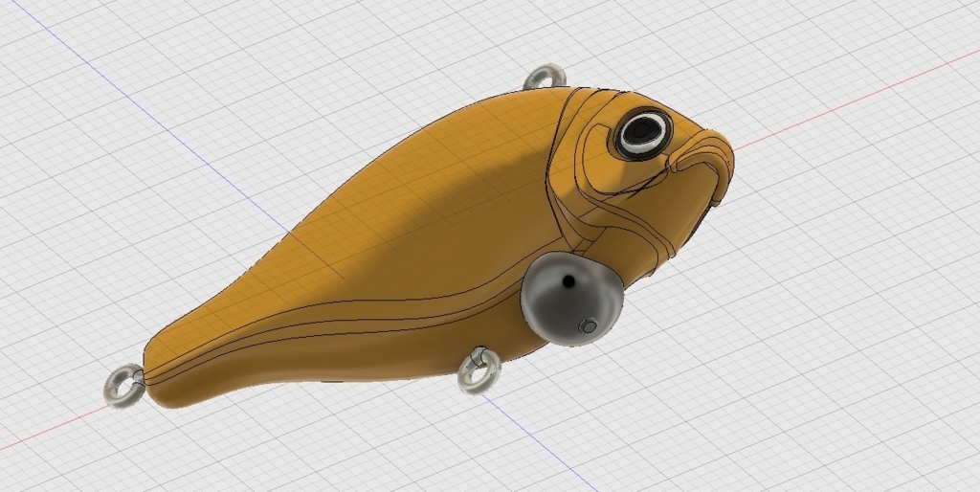Select the belly eyelet ring
The height and width of the screenshot is (492, 980).
(x=479, y=370)
